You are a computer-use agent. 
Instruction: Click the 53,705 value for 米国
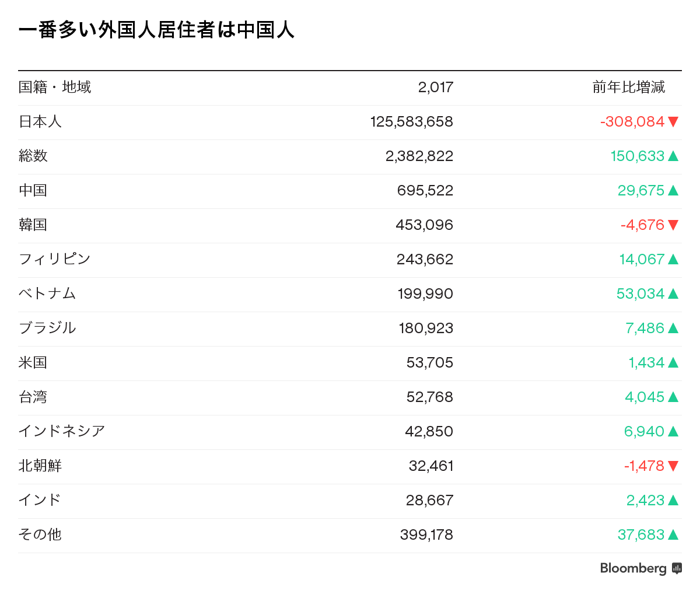click(429, 362)
